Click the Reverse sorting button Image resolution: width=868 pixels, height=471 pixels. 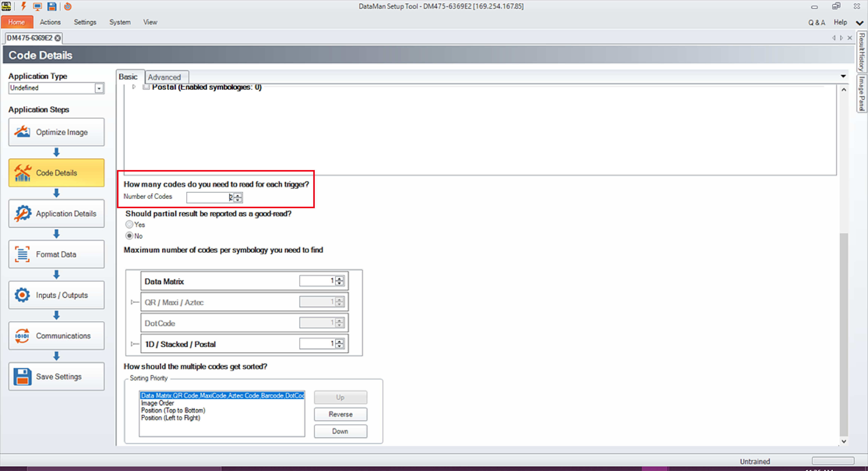(340, 414)
